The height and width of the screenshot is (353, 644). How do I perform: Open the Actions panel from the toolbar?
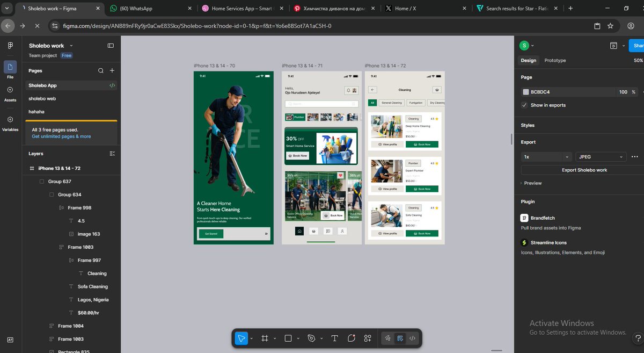[368, 338]
